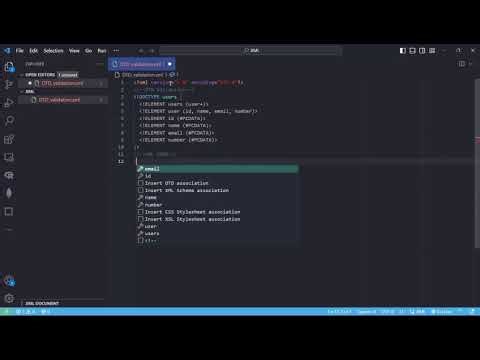
Task: Open the Extensions view
Action: [9, 139]
